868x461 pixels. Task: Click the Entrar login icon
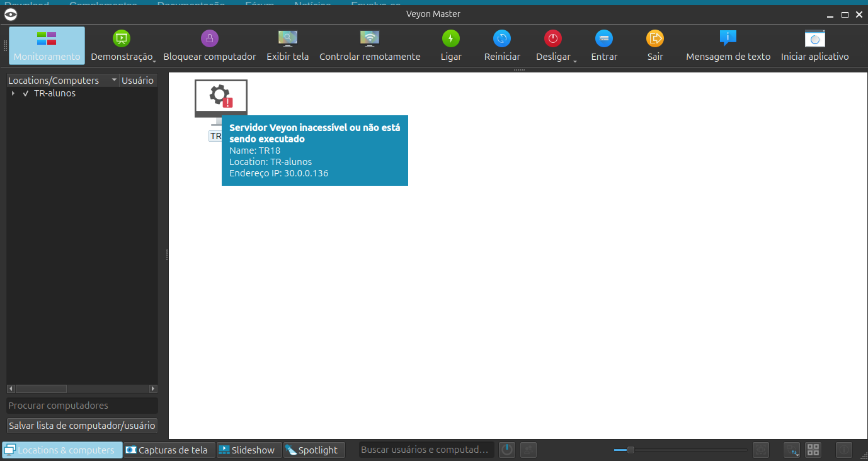604,39
